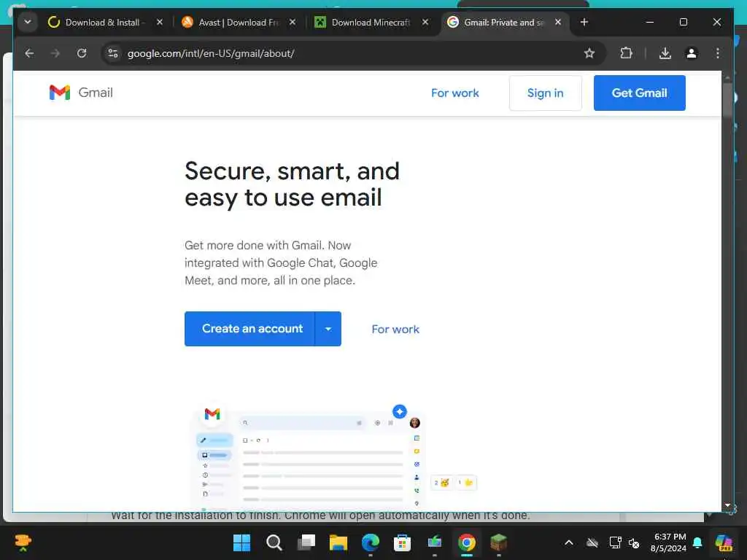
Task: Open Windows taskbar search
Action: (274, 542)
